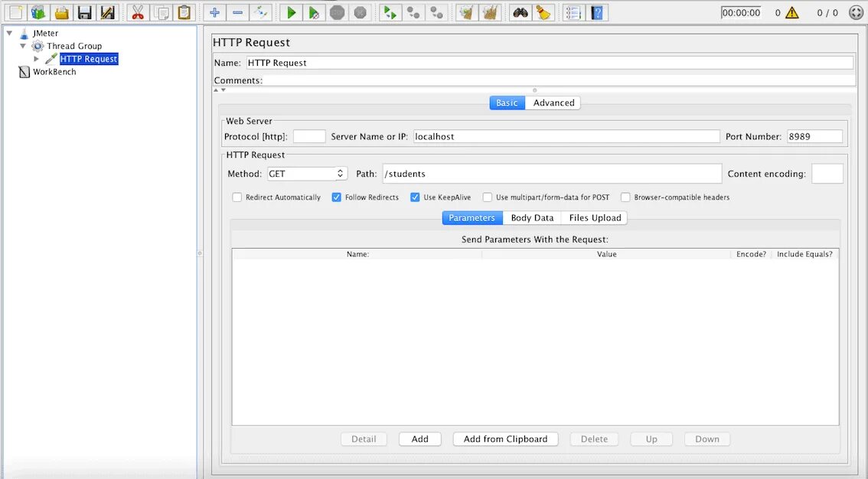
Task: Click the Remote start all icon
Action: click(390, 12)
